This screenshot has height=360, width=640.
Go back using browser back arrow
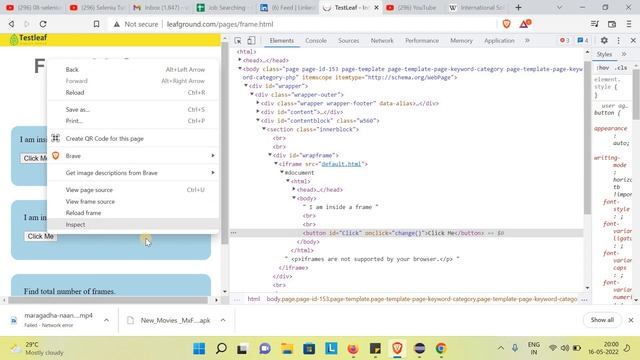coord(11,24)
